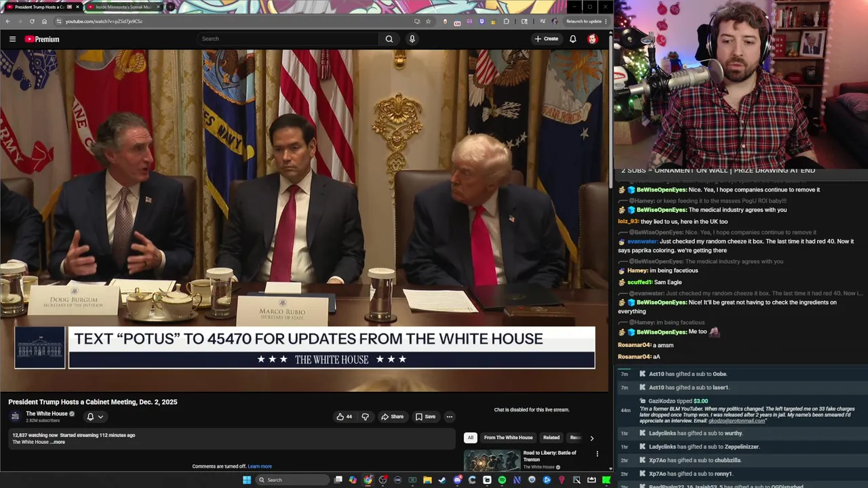Open the browser extensions puzzle icon
This screenshot has height=488, width=868.
506,21
